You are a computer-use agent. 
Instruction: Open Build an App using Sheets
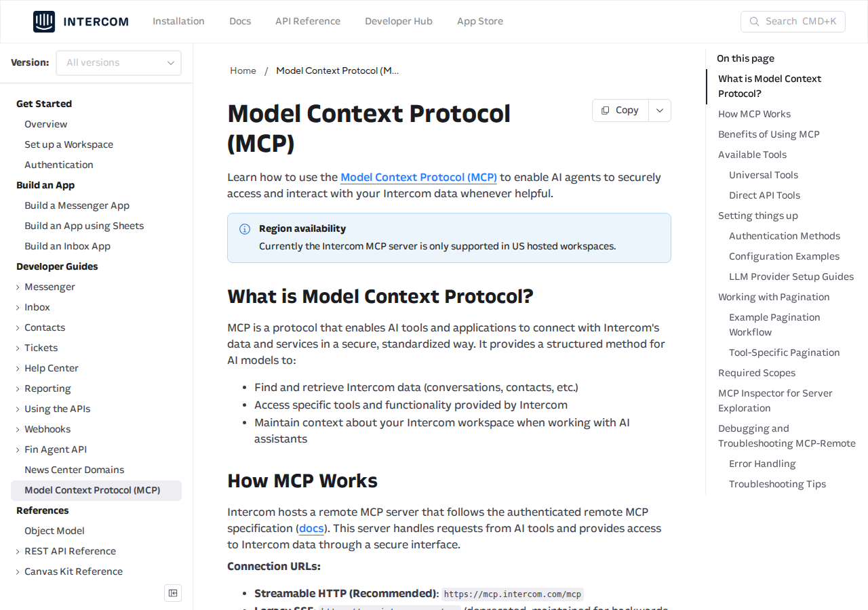tap(84, 226)
